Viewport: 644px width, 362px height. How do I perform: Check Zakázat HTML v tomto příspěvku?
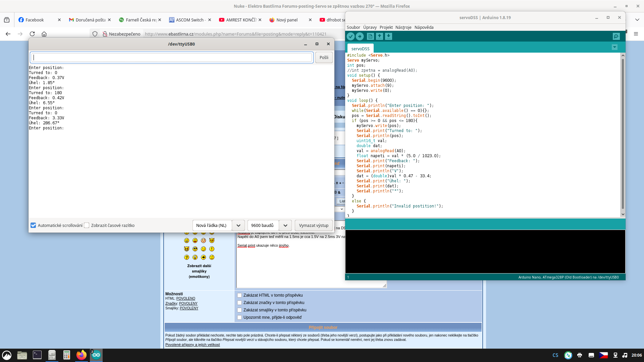pos(239,295)
